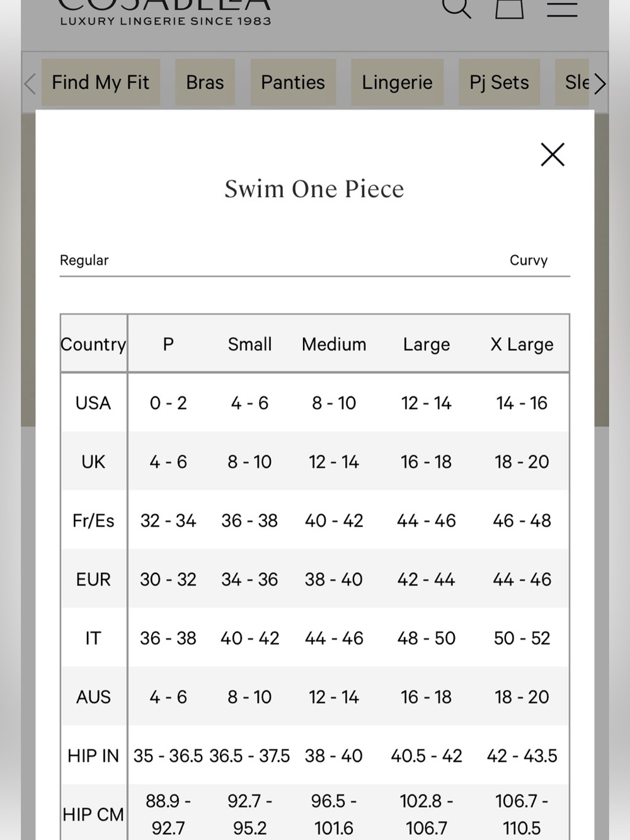630x840 pixels.
Task: Click the Cosabella luxury lingerie logo
Action: click(x=165, y=13)
